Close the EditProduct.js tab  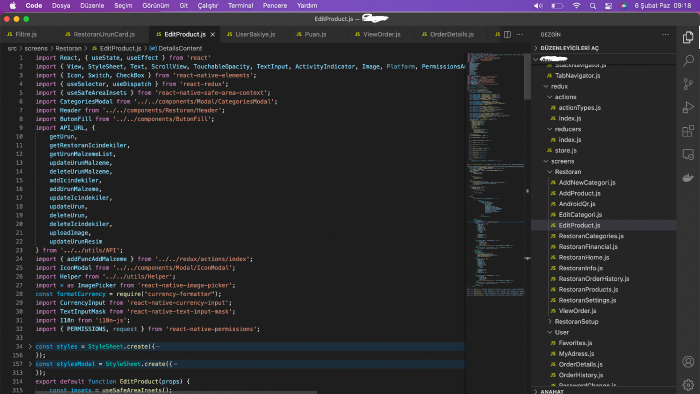(212, 34)
